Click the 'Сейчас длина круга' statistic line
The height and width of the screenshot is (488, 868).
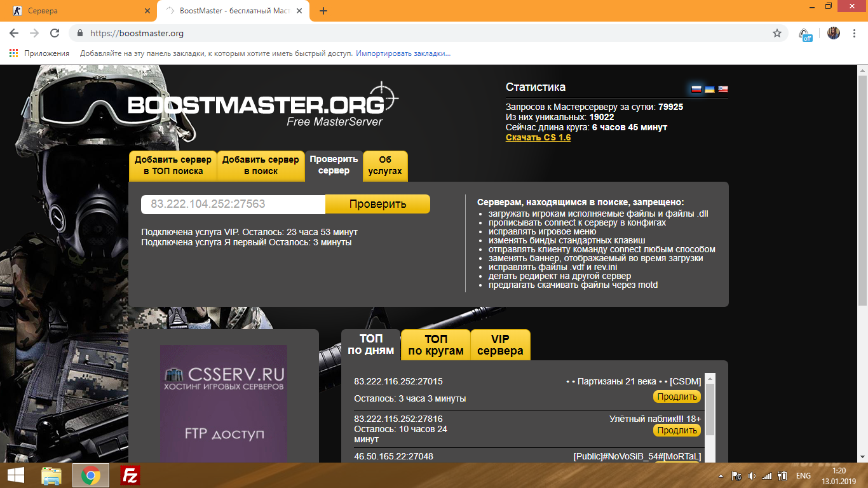coord(587,127)
